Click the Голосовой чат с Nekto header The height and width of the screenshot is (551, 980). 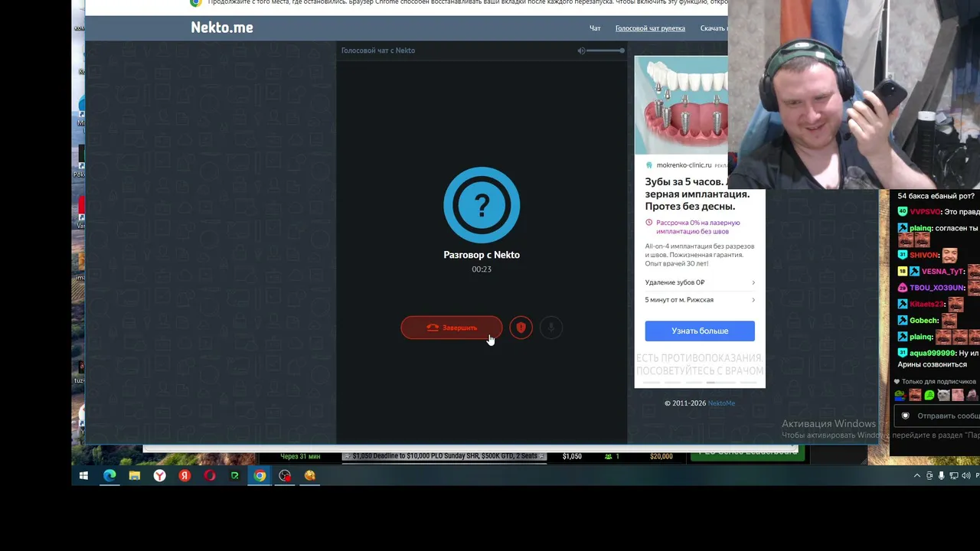(378, 51)
